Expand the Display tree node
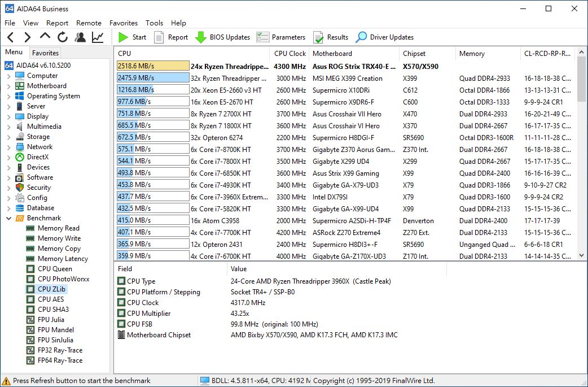 (x=9, y=116)
